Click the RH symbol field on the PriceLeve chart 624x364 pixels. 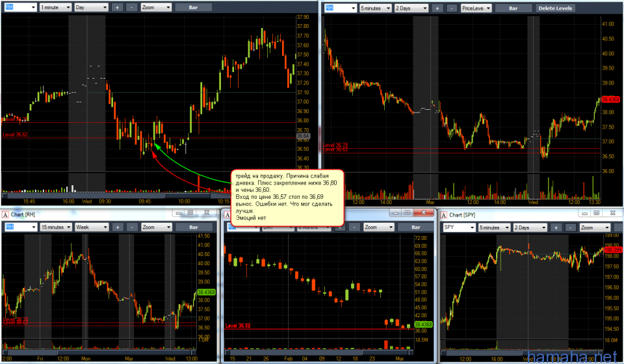340,8
